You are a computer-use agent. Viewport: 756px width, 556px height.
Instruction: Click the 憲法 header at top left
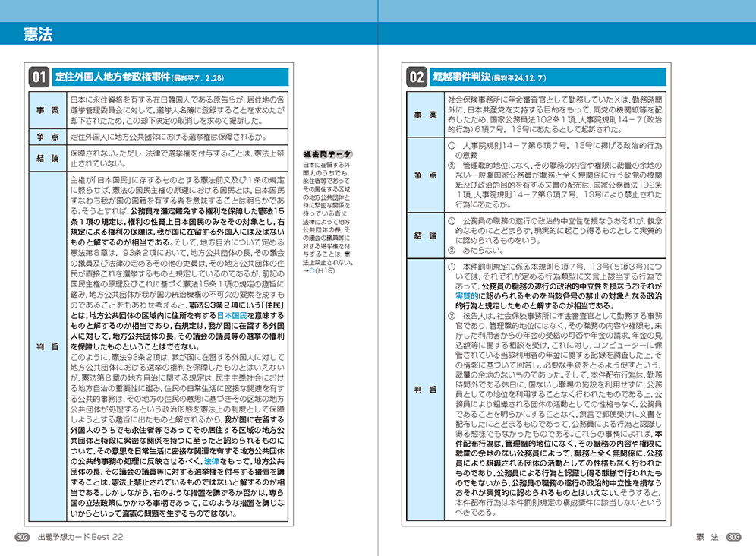(x=38, y=34)
